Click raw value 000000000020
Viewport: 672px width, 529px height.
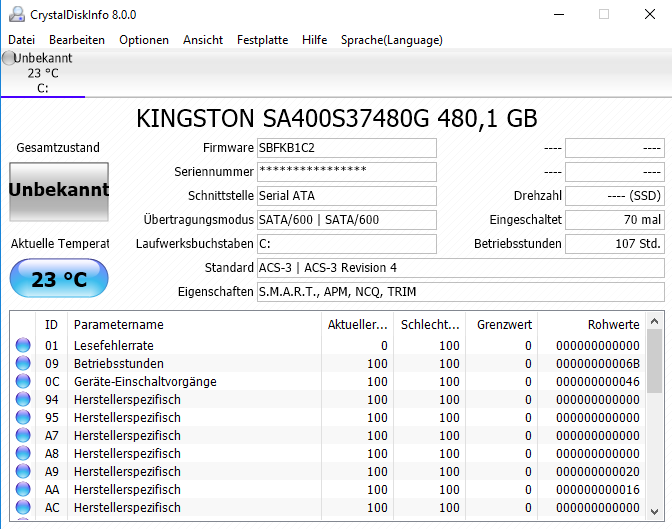pyautogui.click(x=598, y=472)
